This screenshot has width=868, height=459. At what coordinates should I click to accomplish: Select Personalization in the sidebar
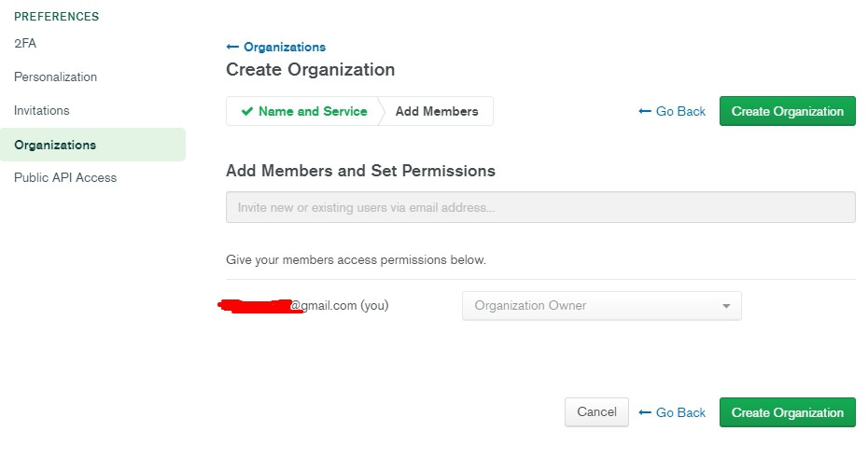click(x=55, y=76)
